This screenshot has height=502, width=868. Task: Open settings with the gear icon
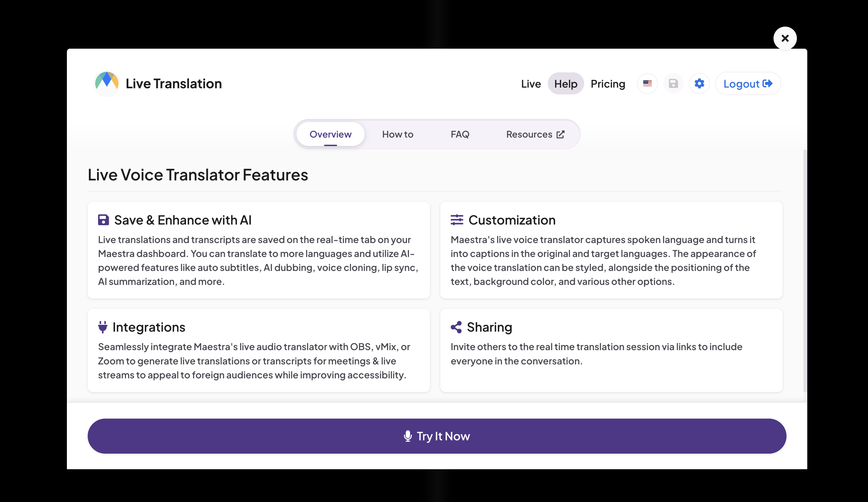(x=699, y=84)
